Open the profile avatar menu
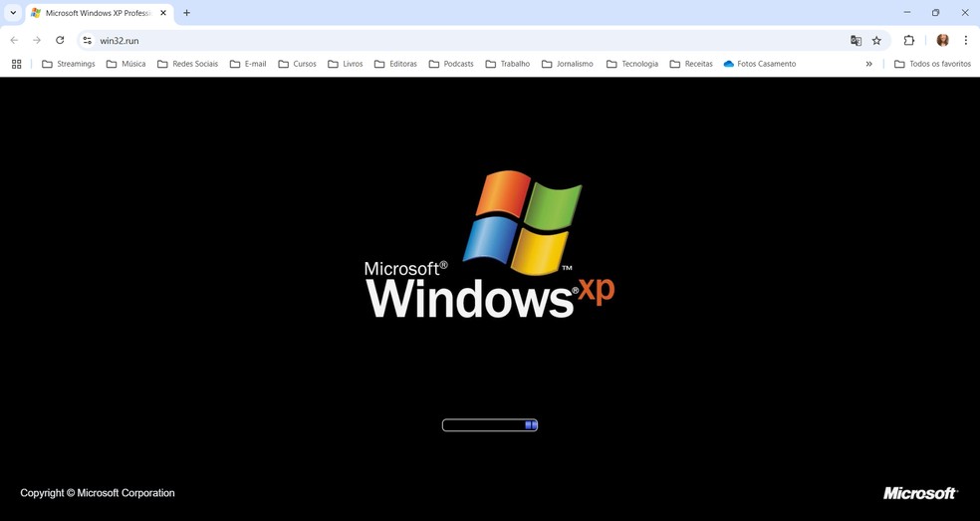Image resolution: width=980 pixels, height=521 pixels. tap(942, 40)
